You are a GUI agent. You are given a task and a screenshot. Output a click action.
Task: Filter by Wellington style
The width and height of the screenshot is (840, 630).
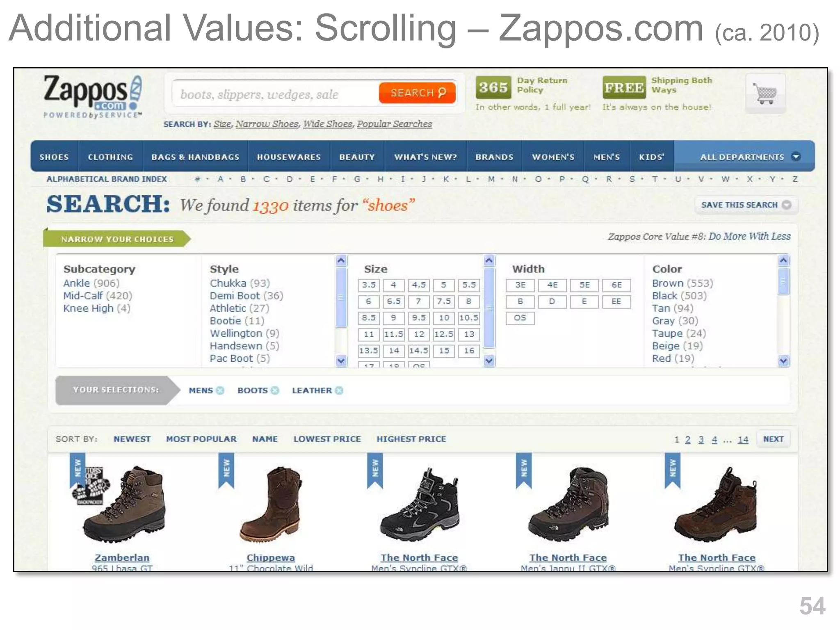(x=244, y=333)
